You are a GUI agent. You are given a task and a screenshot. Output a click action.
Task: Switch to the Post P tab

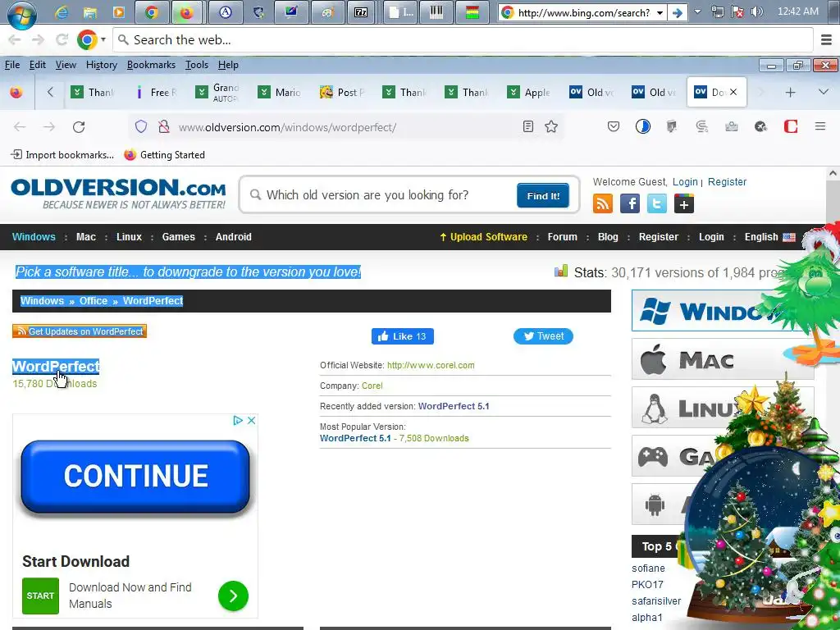tap(342, 92)
